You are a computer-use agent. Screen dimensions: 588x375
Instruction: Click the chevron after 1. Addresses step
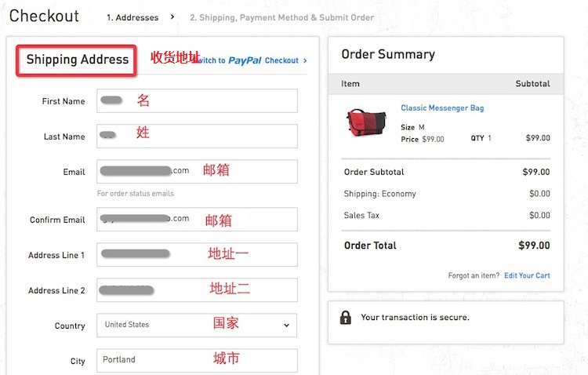pyautogui.click(x=172, y=17)
